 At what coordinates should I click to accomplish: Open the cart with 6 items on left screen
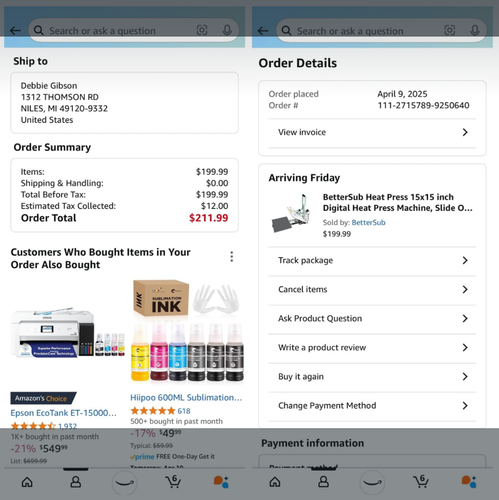click(x=173, y=481)
